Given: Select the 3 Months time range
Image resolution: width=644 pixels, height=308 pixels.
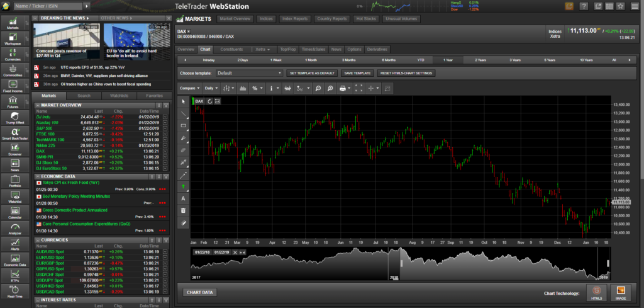Looking at the screenshot, I should tap(348, 60).
